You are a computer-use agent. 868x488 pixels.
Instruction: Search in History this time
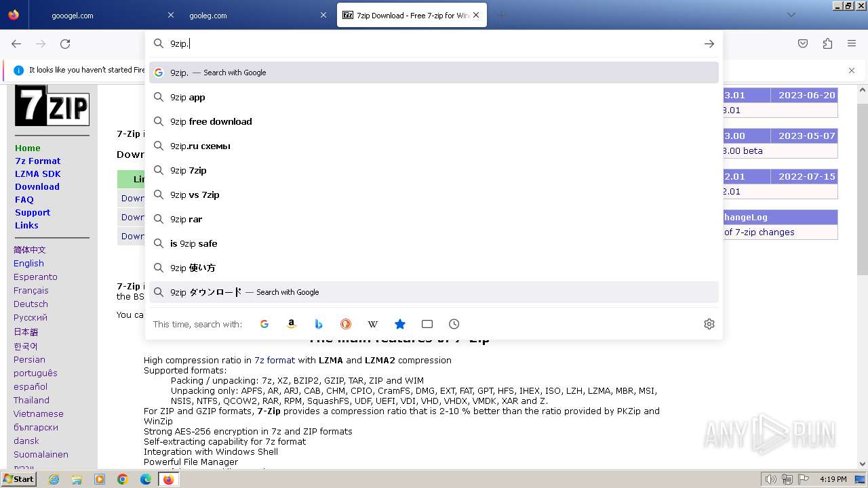coord(454,324)
